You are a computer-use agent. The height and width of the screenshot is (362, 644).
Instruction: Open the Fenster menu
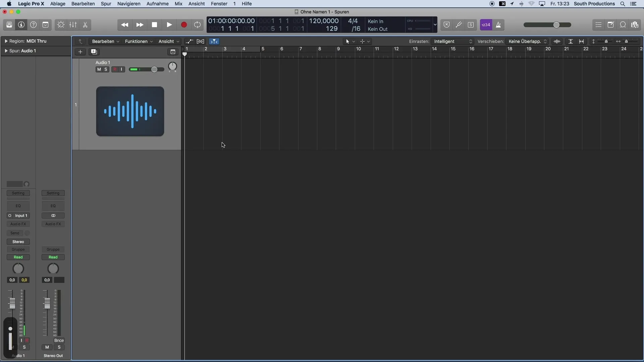pyautogui.click(x=219, y=4)
